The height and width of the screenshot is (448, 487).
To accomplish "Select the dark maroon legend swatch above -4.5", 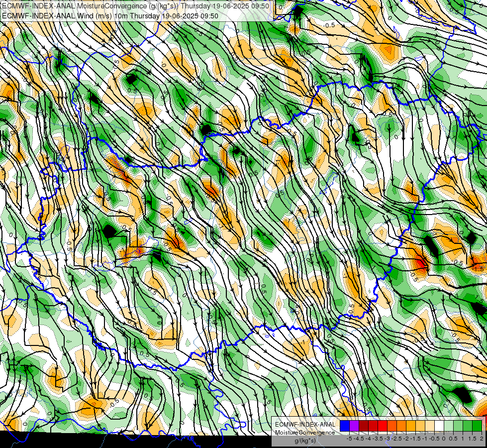I will (364, 426).
